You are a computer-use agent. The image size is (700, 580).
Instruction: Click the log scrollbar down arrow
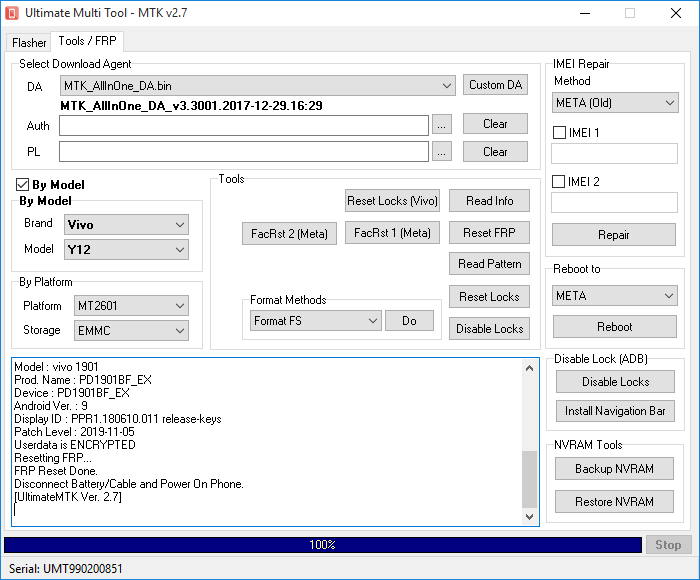(529, 517)
